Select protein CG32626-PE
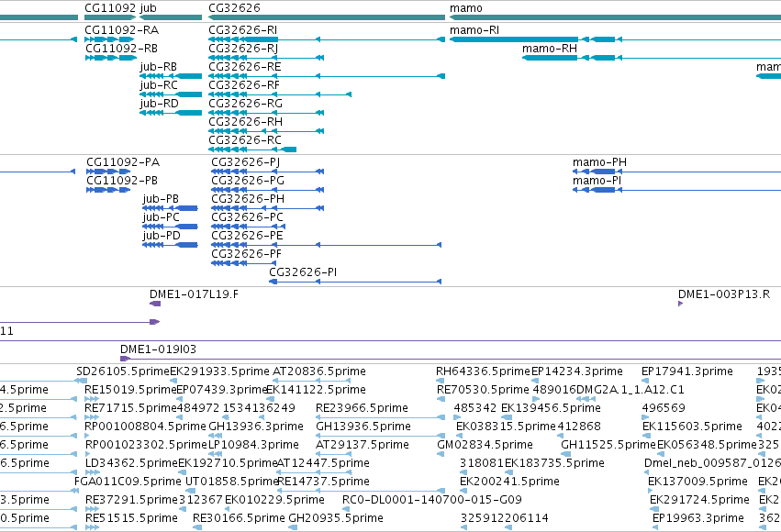 [x=247, y=236]
